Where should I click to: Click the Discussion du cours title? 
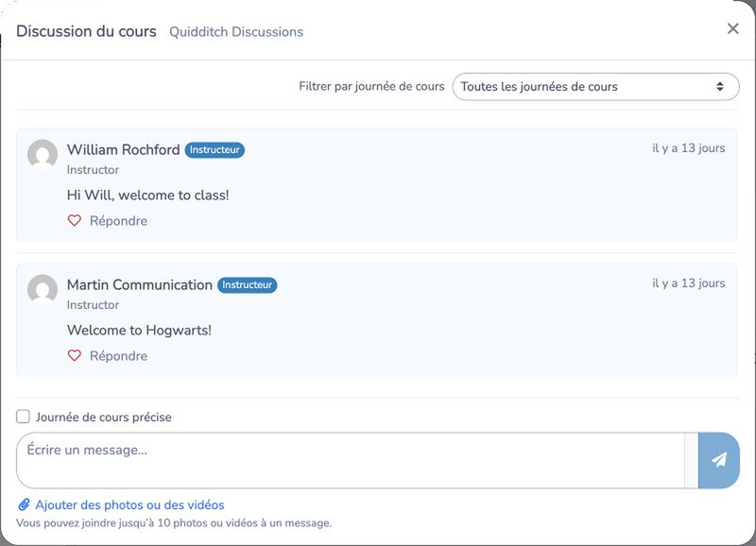coord(86,31)
